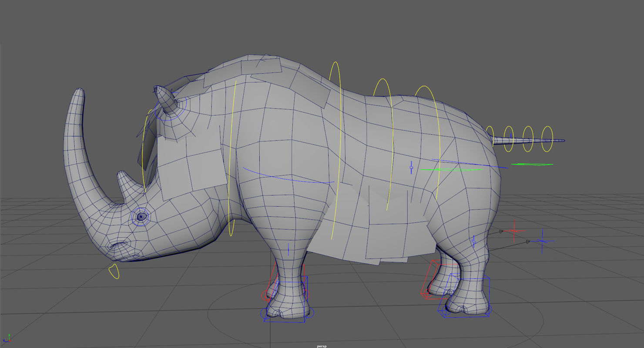Click the XYZ axis orientation gizmo
The width and height of the screenshot is (644, 348).
pyautogui.click(x=7, y=338)
